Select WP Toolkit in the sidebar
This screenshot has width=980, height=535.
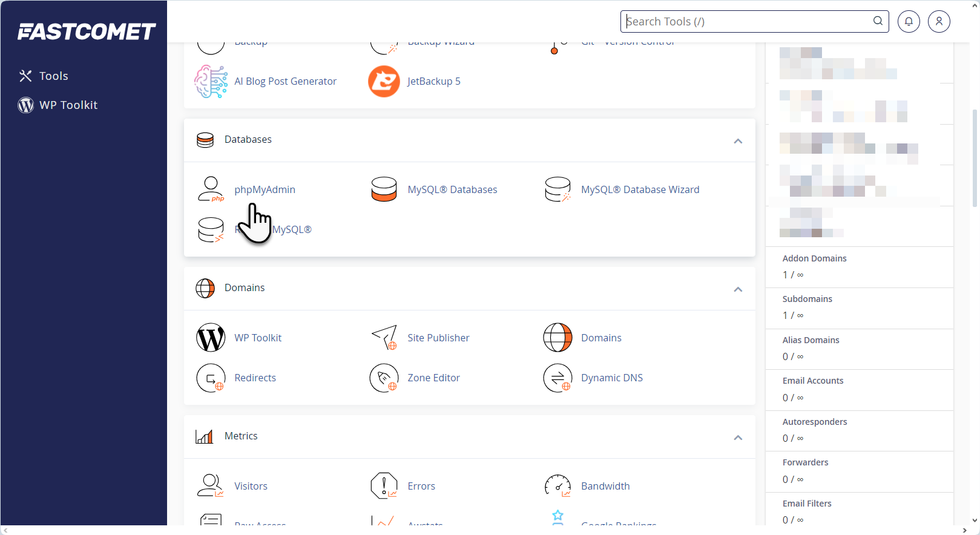68,105
